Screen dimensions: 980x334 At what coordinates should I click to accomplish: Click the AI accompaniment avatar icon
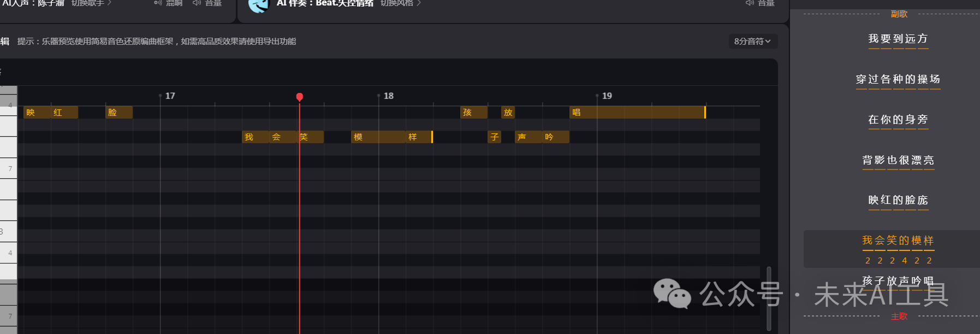259,5
